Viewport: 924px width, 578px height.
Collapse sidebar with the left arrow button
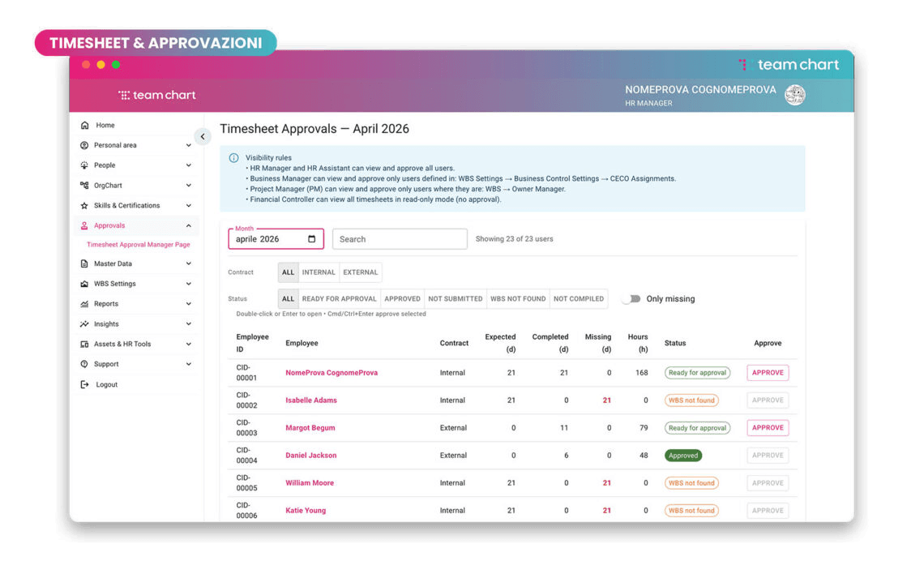[x=203, y=137]
